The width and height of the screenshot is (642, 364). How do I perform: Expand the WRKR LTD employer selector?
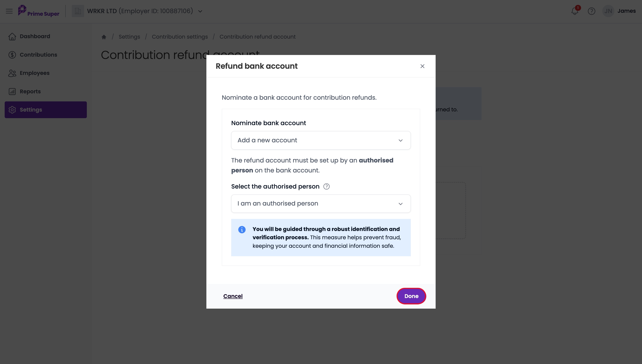[x=145, y=11]
